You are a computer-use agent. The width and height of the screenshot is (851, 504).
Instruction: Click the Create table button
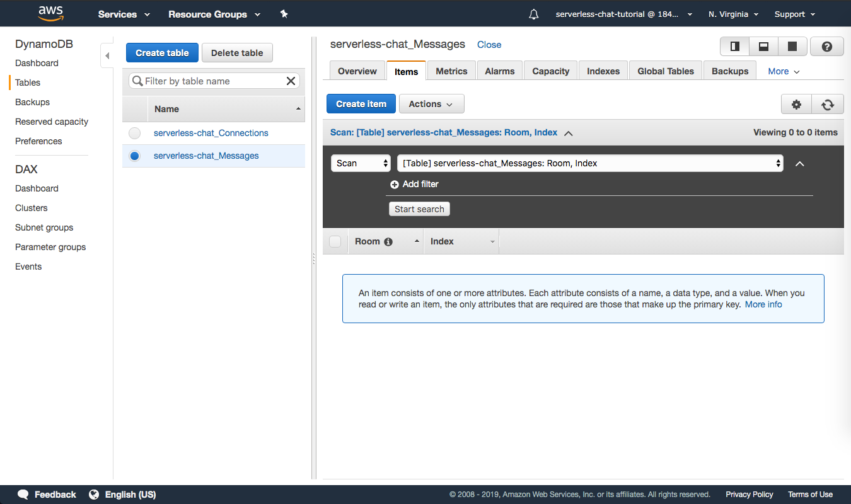pos(162,53)
